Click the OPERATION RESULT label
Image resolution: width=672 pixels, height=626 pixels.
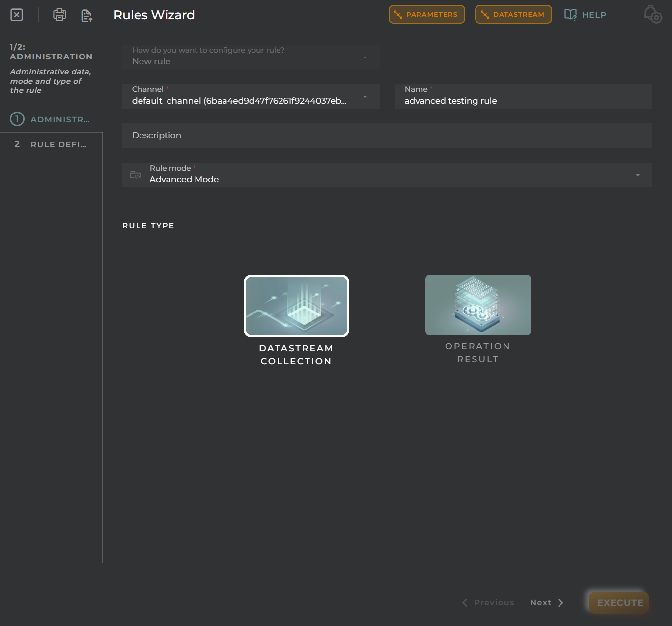point(478,353)
